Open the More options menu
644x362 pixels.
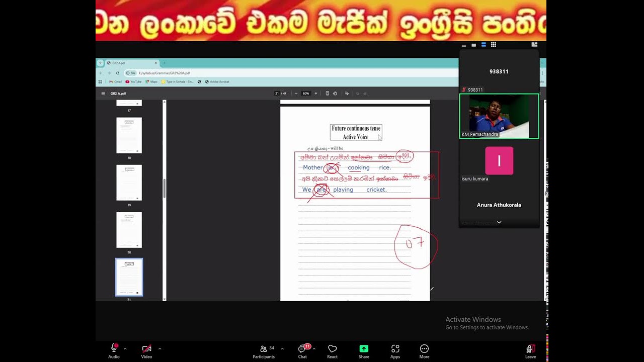[424, 351]
